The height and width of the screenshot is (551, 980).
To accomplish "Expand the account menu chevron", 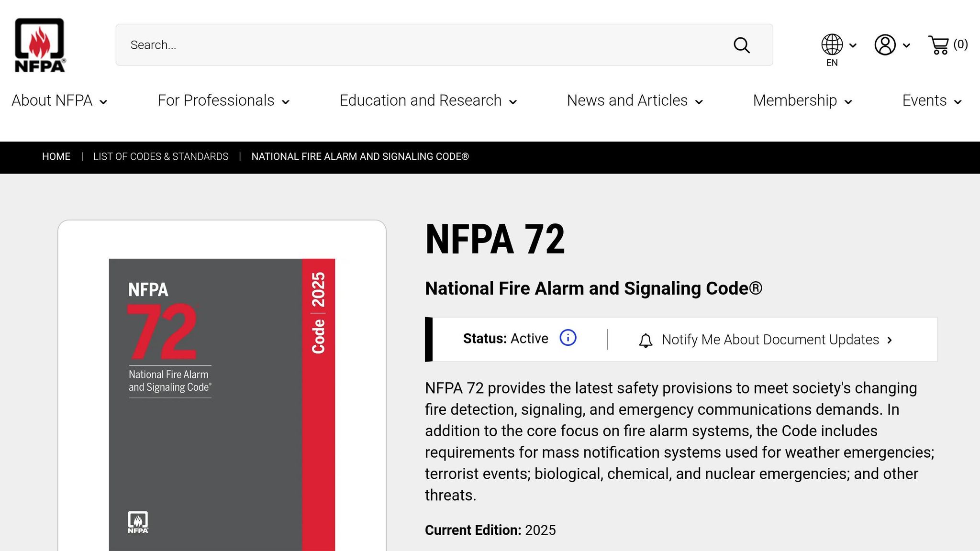I will [x=906, y=45].
